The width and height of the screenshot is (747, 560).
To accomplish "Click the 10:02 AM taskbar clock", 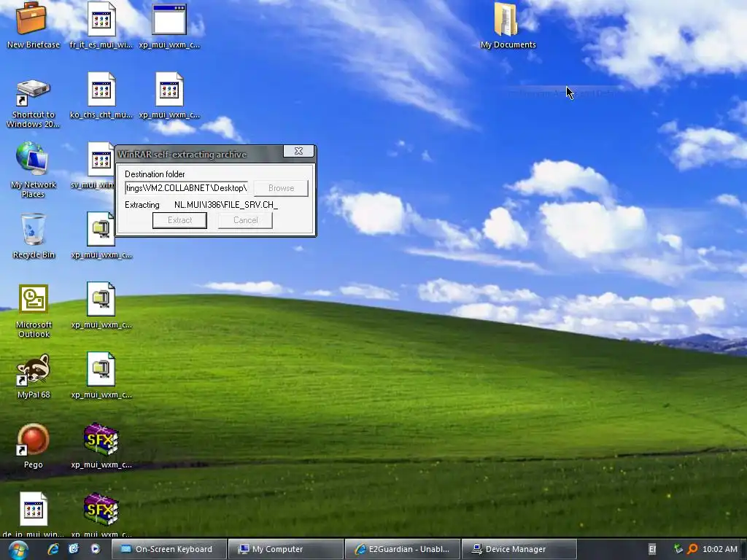I will [x=719, y=549].
